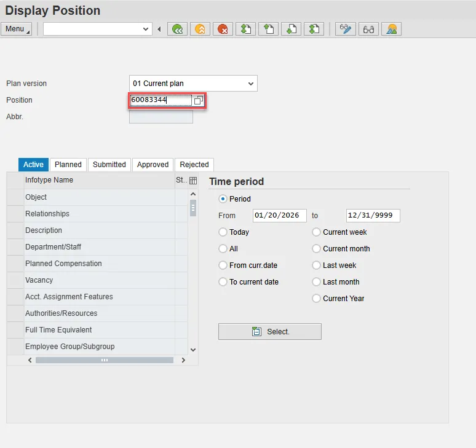The width and height of the screenshot is (476, 448).
Task: Select the Acct. Assignment Features row
Action: [100, 297]
